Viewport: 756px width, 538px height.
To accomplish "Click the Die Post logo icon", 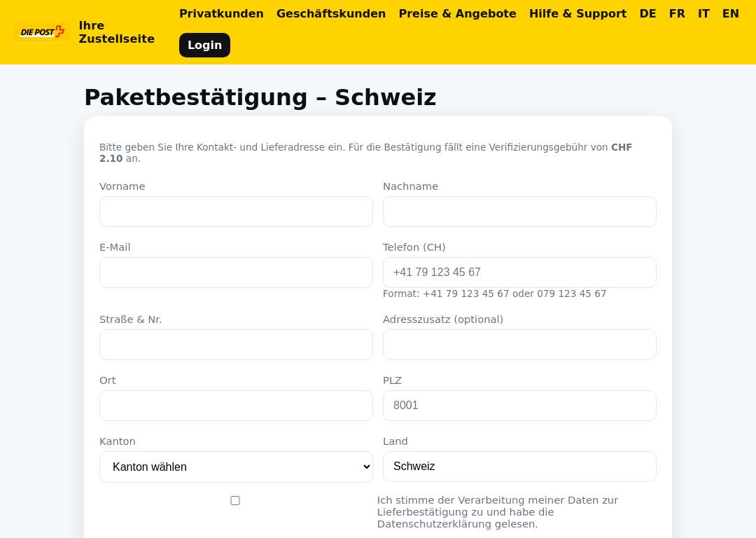I will pyautogui.click(x=42, y=32).
